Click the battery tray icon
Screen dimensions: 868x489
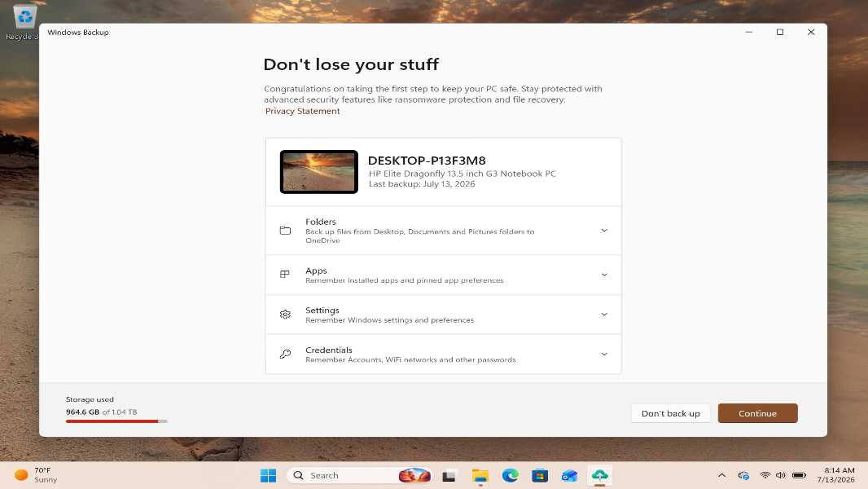tap(799, 475)
